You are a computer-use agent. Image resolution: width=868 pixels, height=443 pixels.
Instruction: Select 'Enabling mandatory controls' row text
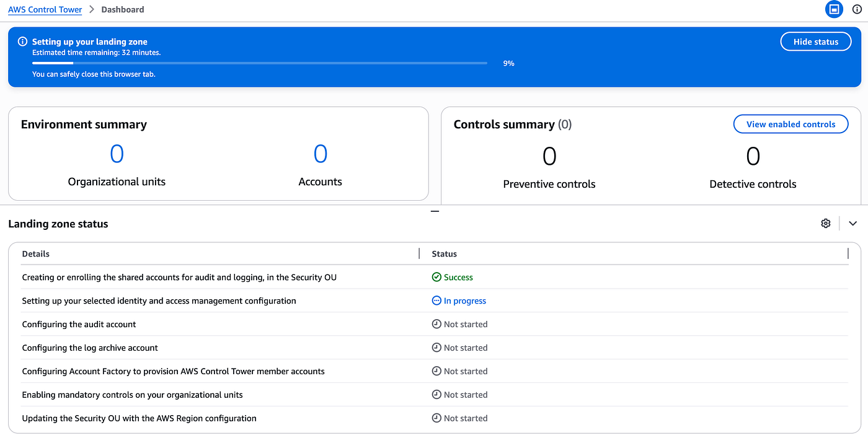[132, 395]
